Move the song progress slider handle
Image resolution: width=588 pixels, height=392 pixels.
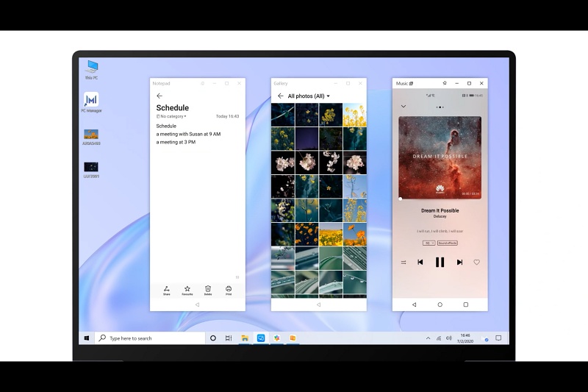tap(401, 199)
